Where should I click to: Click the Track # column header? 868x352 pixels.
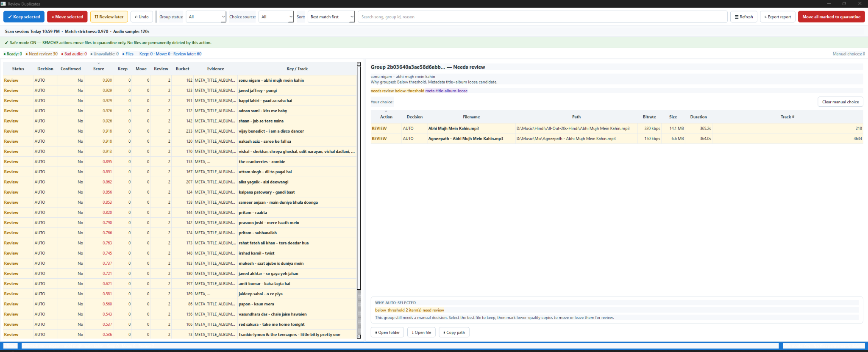[787, 117]
